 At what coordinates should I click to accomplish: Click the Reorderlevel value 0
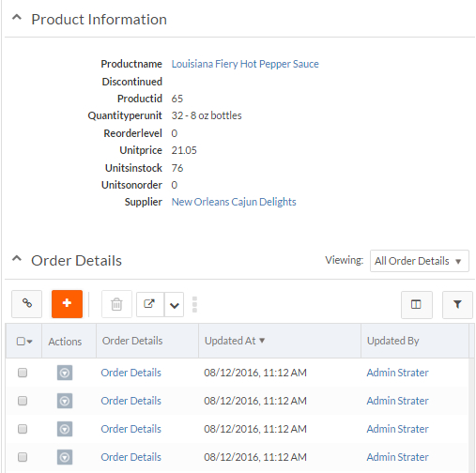tap(175, 133)
